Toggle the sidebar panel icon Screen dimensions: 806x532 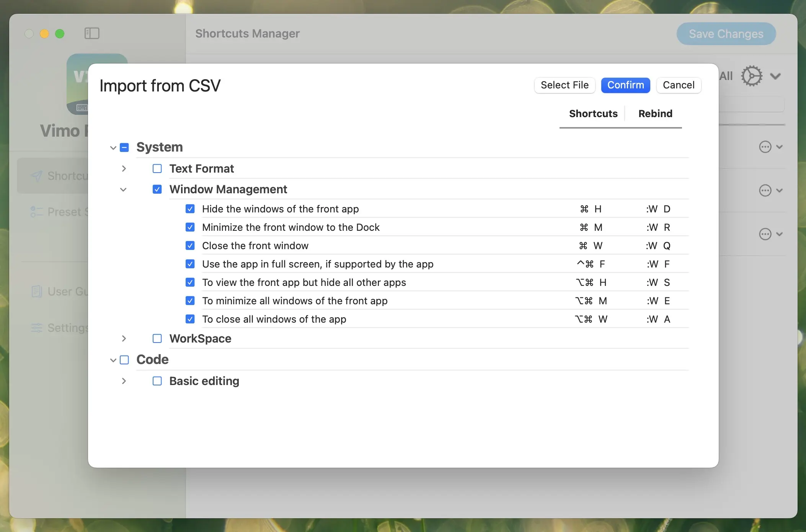pyautogui.click(x=91, y=33)
